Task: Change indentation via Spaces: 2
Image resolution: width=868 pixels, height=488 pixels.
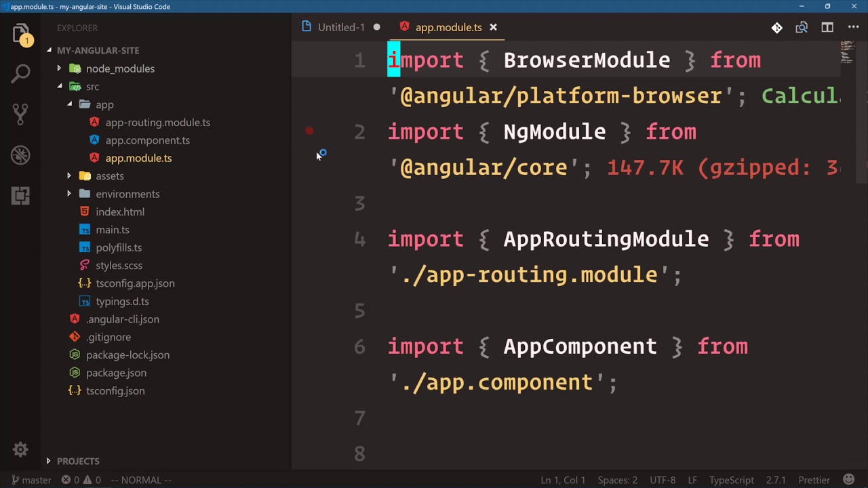Action: tap(617, 480)
